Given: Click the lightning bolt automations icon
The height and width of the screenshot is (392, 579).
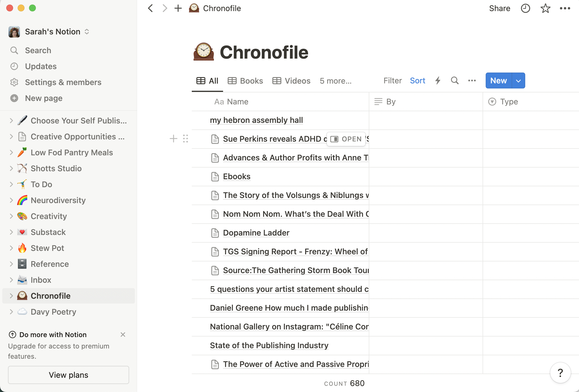Looking at the screenshot, I should [438, 81].
